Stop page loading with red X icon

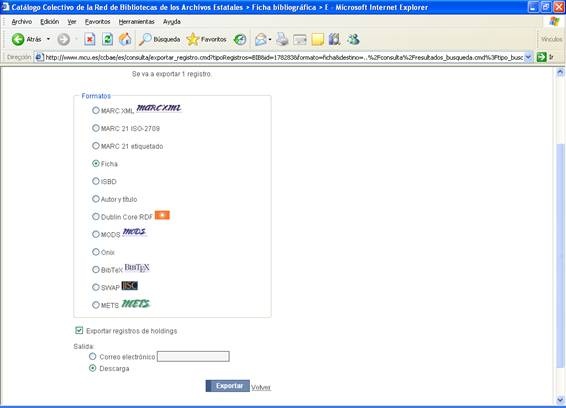90,39
